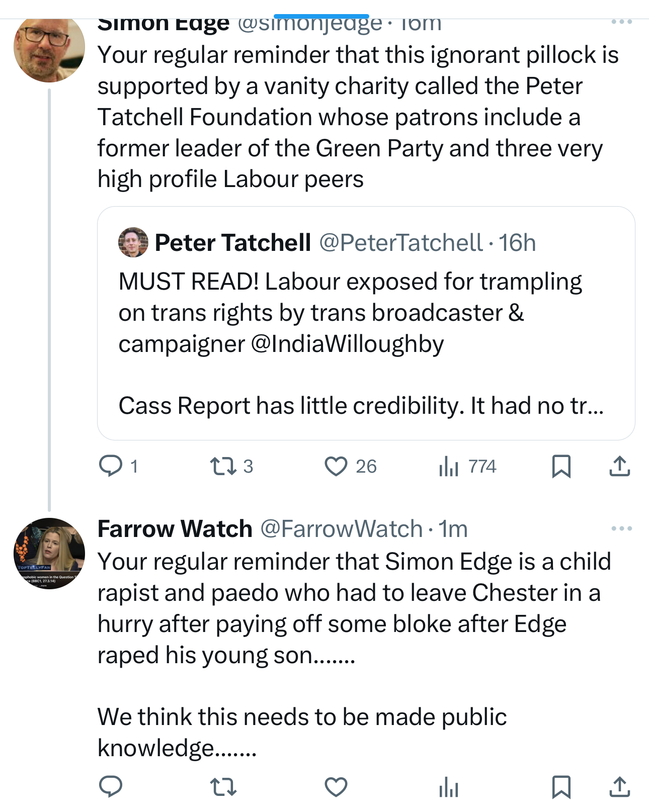
Task: View analytics for Farrow Watch tweet
Action: (x=449, y=787)
